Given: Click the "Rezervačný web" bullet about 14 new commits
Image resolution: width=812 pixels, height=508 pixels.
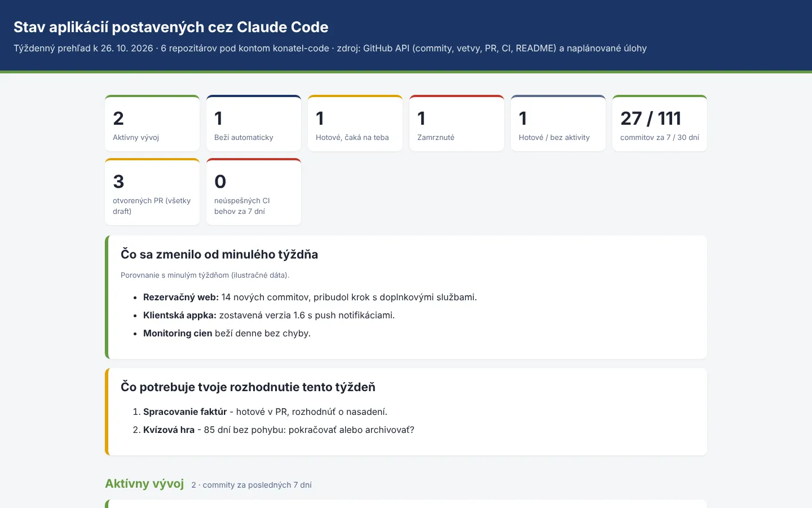Looking at the screenshot, I should click(x=310, y=297).
